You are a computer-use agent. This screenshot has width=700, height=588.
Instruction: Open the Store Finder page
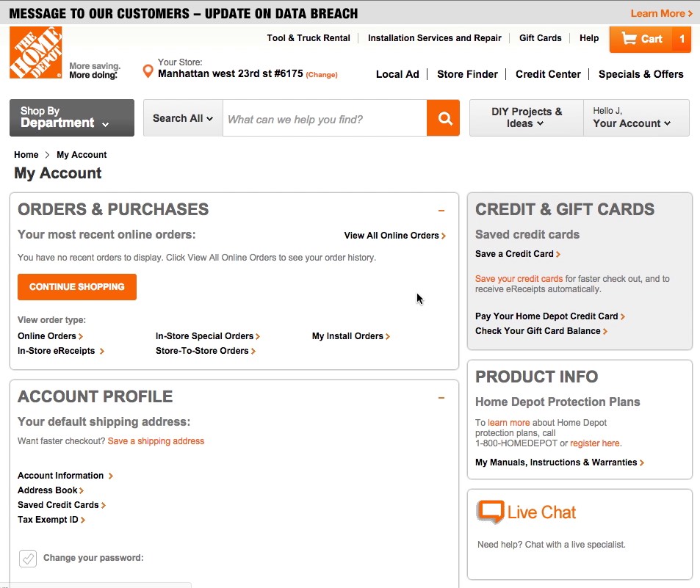[467, 74]
